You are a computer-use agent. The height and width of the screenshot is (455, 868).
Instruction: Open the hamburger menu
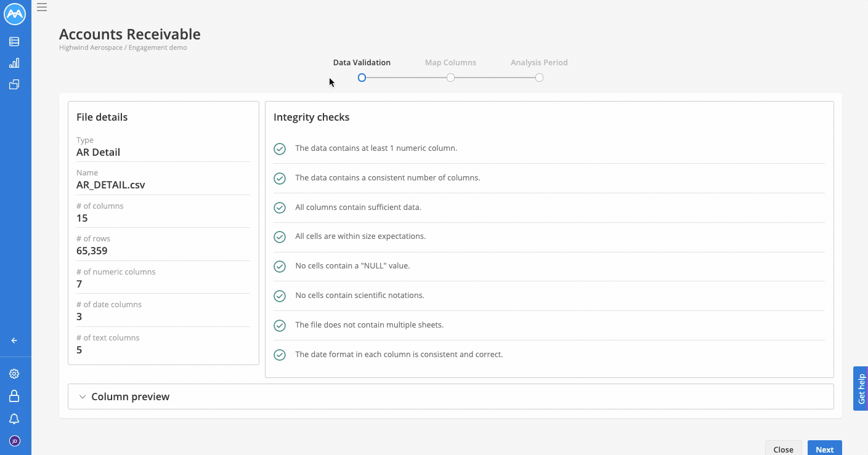click(42, 7)
